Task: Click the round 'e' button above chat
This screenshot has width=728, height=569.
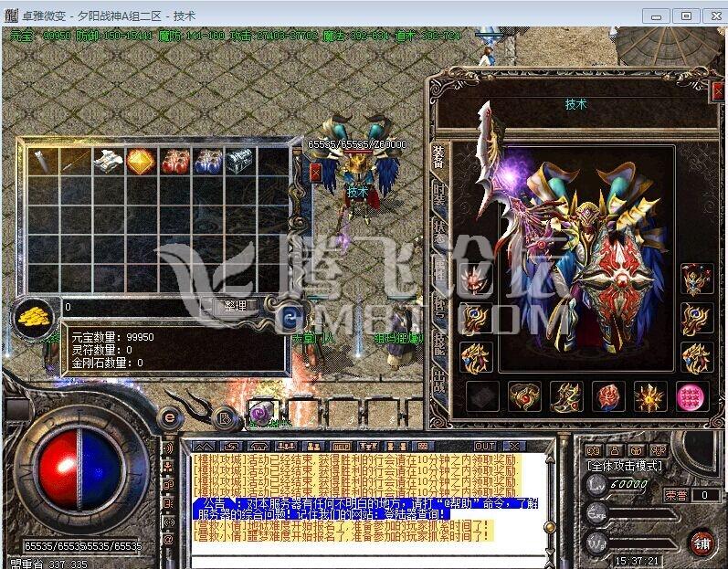Action: pyautogui.click(x=171, y=418)
